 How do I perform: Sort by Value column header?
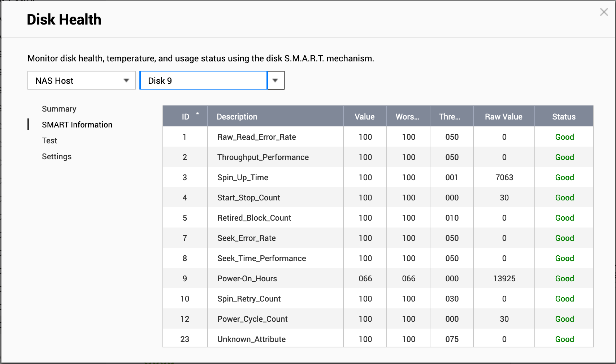[x=365, y=116]
